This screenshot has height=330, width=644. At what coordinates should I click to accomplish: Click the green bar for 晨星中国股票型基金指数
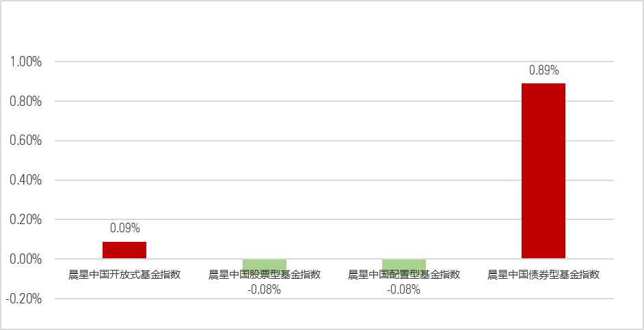pos(264,263)
